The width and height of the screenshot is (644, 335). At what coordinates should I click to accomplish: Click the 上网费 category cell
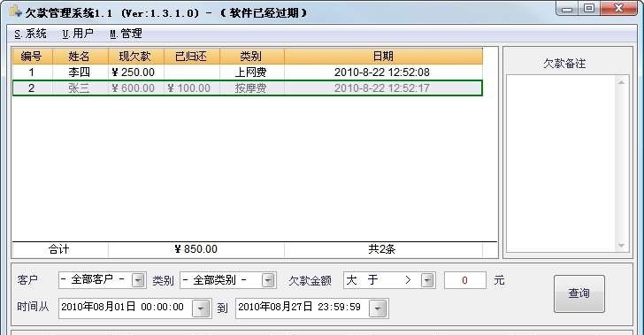click(x=252, y=72)
